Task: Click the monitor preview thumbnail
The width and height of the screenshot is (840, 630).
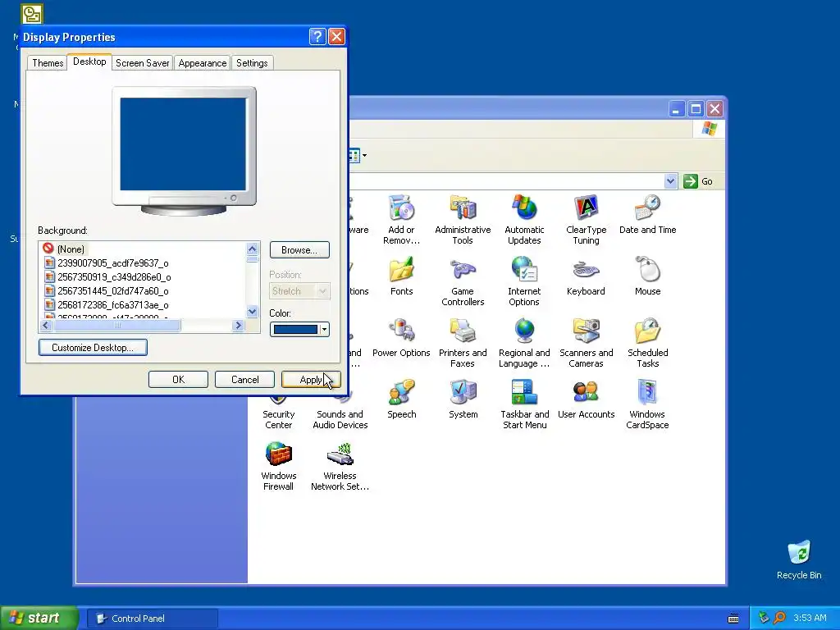Action: tap(184, 151)
